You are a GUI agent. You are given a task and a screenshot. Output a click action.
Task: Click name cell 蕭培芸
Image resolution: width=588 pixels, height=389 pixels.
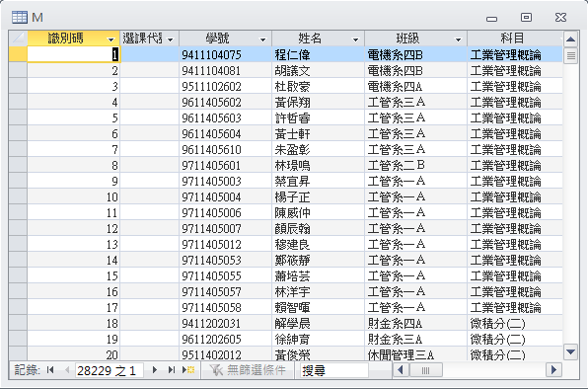[318, 275]
